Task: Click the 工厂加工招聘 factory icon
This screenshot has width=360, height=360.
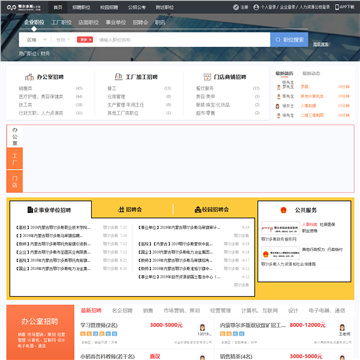Action: (119, 77)
